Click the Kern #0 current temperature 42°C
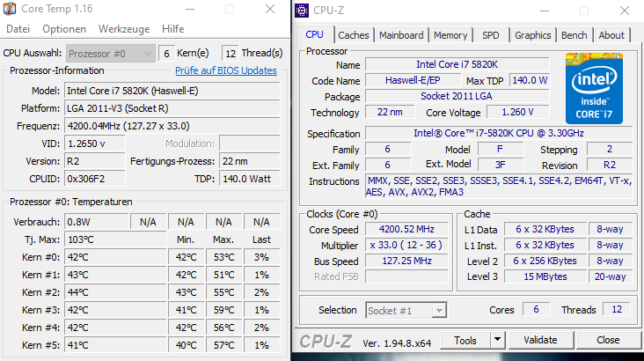 pos(115,257)
